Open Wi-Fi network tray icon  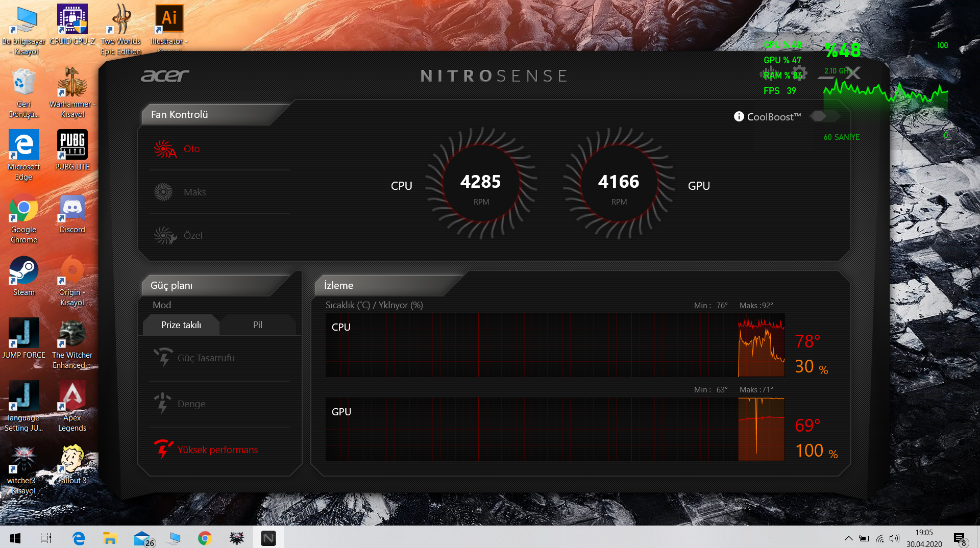[879, 538]
